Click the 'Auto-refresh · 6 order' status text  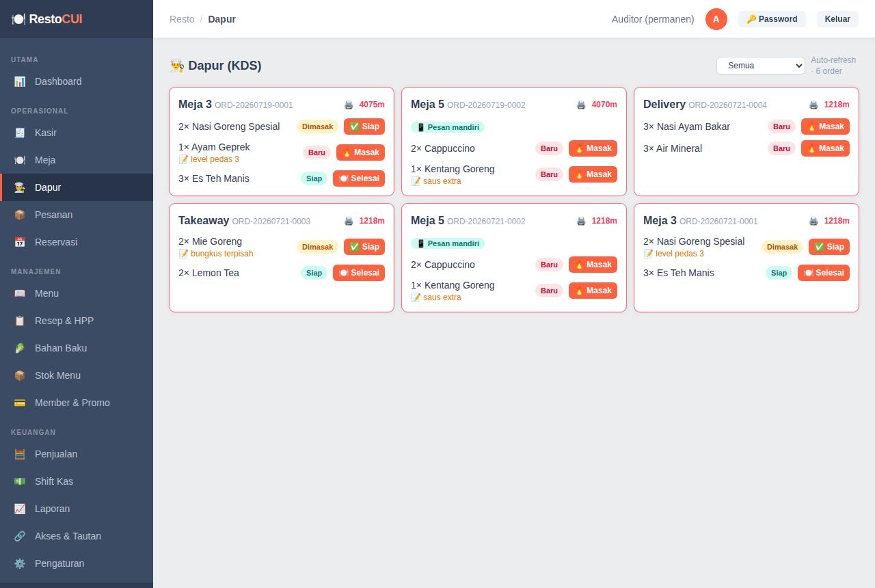pos(833,66)
